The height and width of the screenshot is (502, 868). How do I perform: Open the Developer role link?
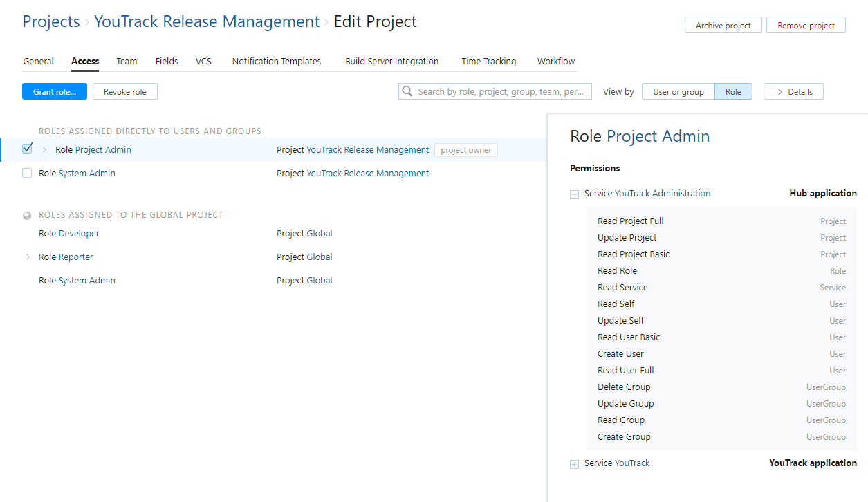(x=79, y=234)
